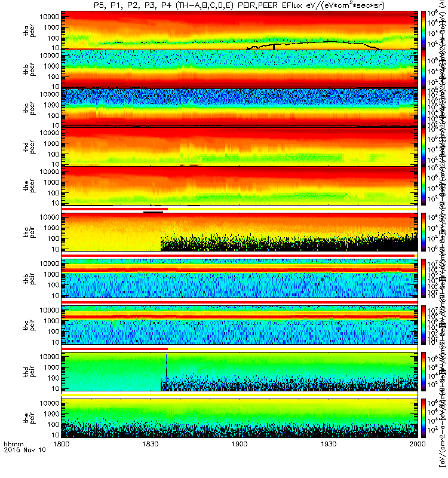Click the 100 tick label of thd peir panel
Image resolution: width=448 pixels, height=478 pixels.
[53, 378]
